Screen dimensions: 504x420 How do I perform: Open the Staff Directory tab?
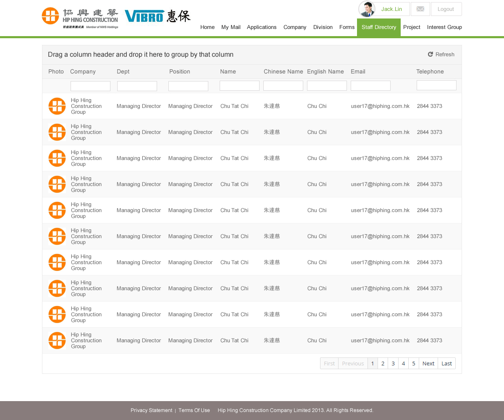coord(379,27)
